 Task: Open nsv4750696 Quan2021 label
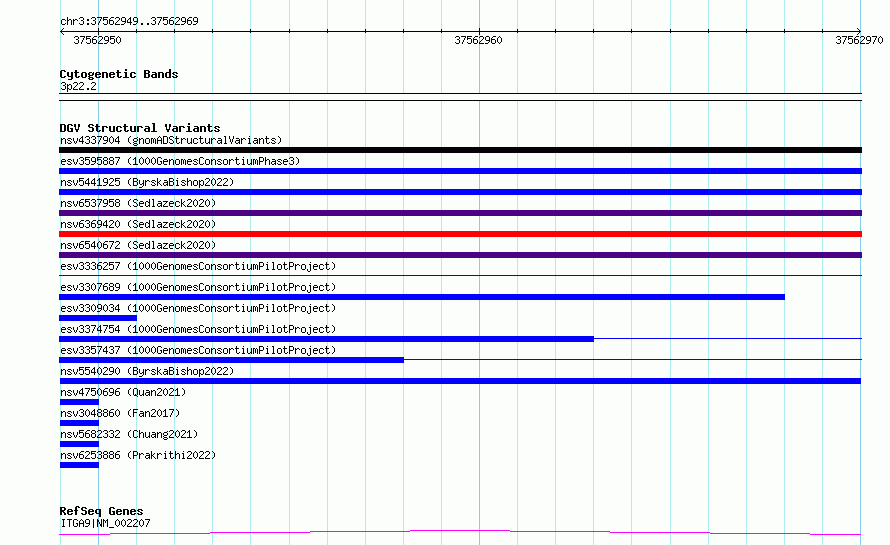click(x=123, y=392)
